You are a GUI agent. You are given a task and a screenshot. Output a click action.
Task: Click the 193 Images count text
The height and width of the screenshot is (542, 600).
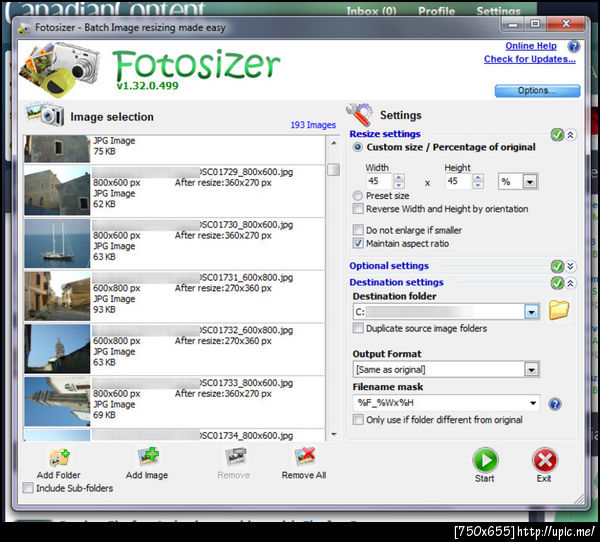313,125
